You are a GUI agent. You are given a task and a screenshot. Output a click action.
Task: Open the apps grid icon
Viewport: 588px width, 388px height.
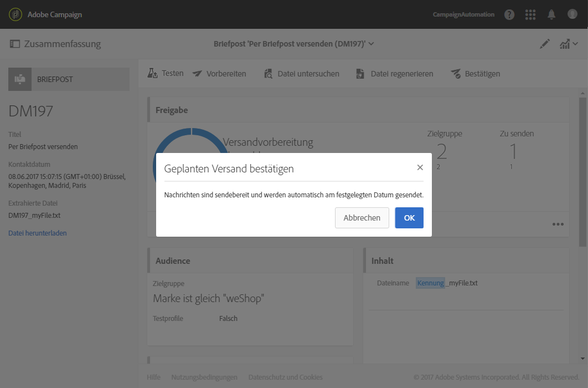click(x=530, y=14)
